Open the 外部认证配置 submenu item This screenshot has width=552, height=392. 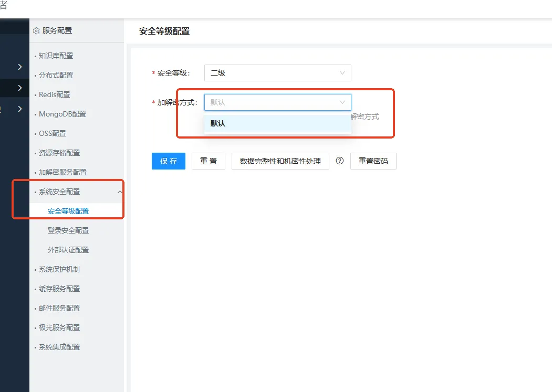pyautogui.click(x=68, y=250)
